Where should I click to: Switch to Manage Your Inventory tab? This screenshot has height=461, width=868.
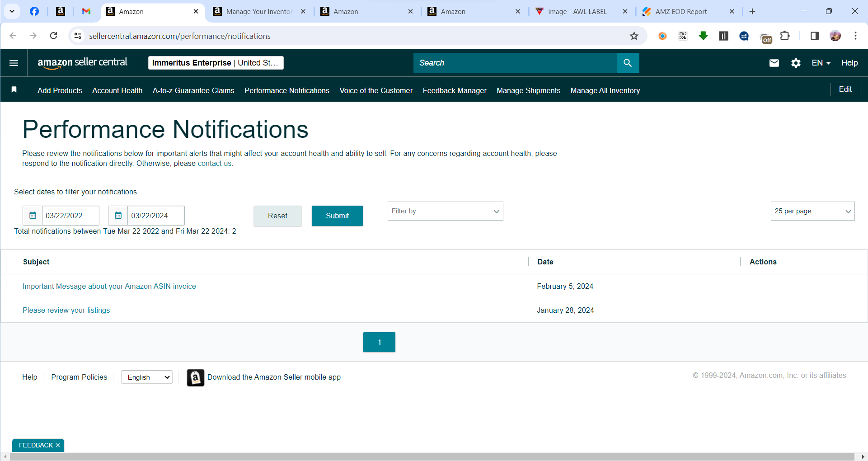point(259,11)
